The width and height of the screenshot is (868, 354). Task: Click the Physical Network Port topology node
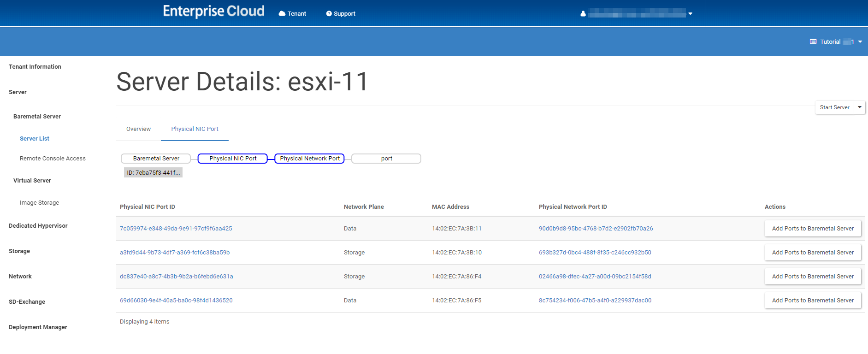(x=309, y=159)
